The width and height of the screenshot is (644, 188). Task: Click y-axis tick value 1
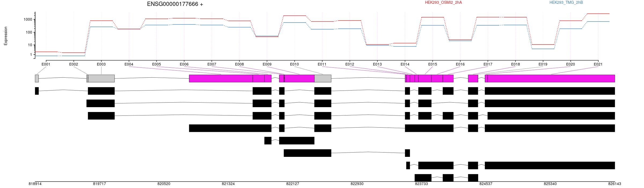pyautogui.click(x=31, y=55)
